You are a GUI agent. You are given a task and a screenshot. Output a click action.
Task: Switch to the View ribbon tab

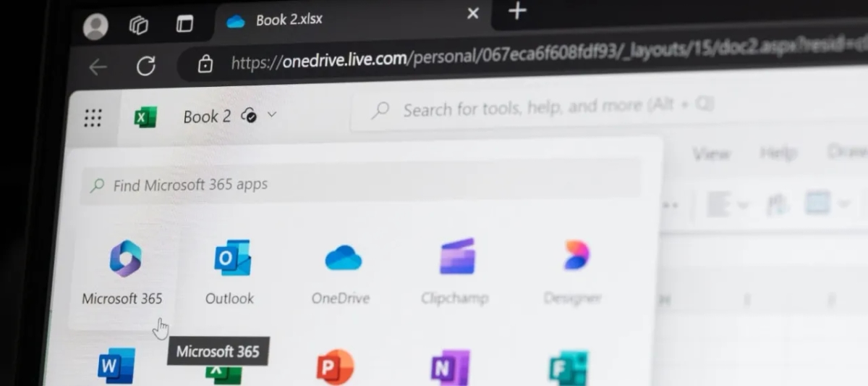tap(710, 154)
